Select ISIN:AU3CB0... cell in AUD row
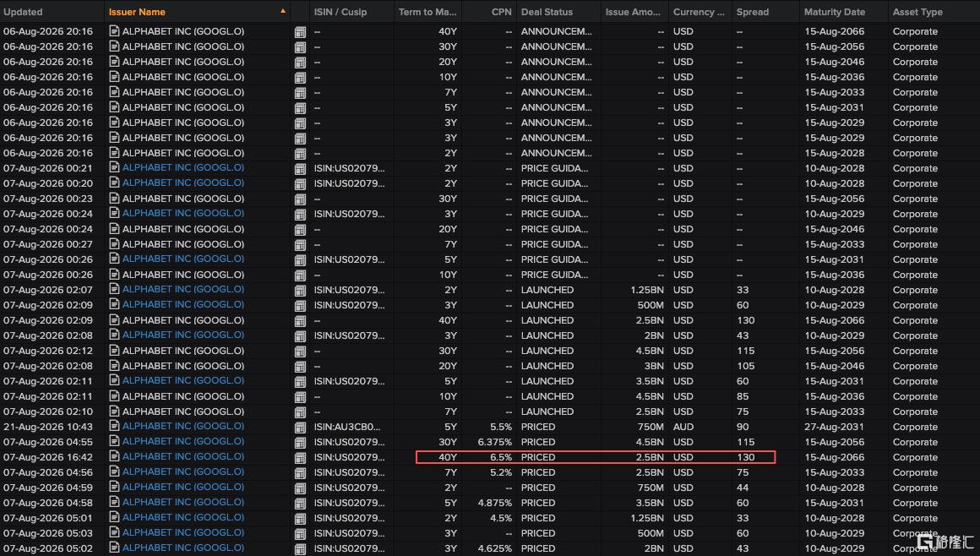 click(x=347, y=427)
